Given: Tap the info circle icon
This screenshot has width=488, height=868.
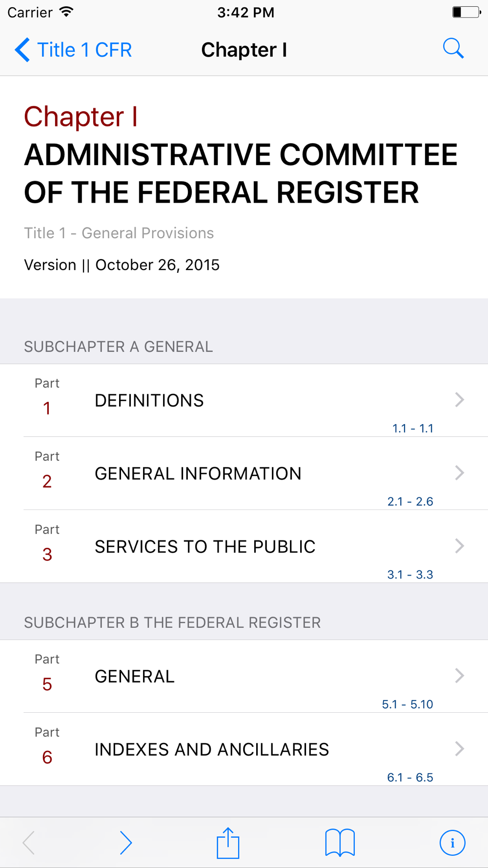Looking at the screenshot, I should pyautogui.click(x=452, y=843).
